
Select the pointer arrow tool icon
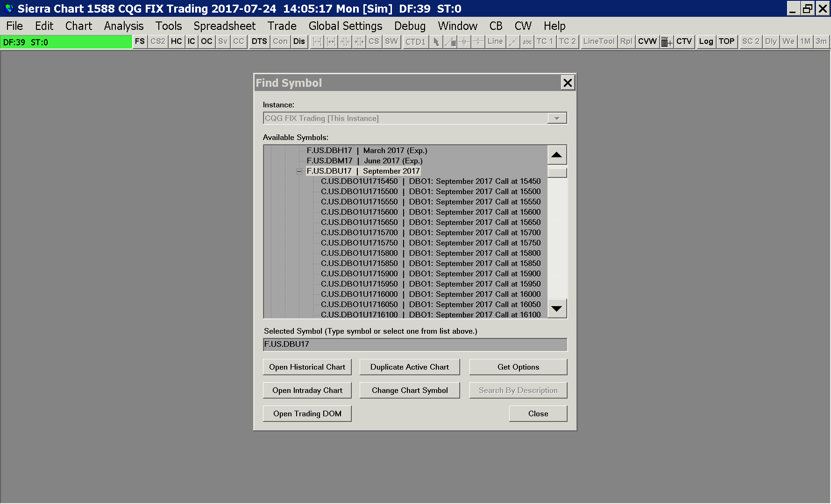pos(436,42)
